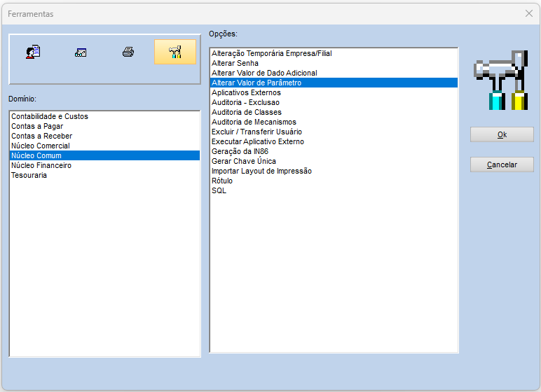Select Aplicativos Externos option
This screenshot has height=392, width=541.
[247, 92]
